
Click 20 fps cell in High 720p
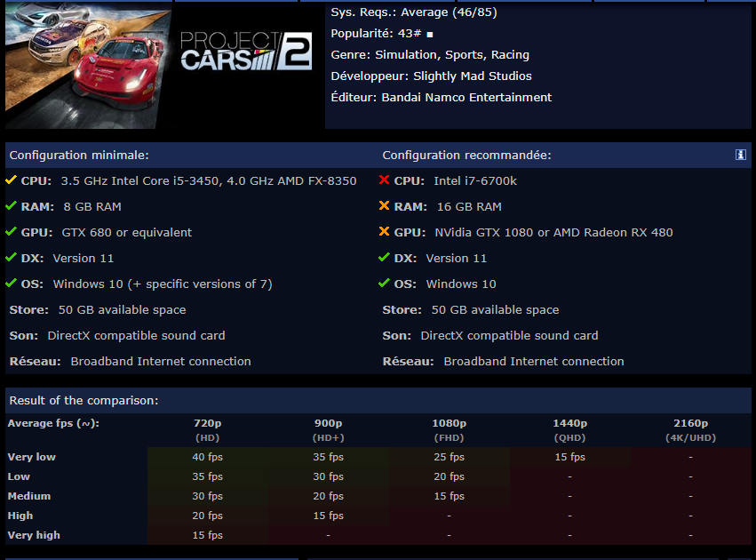point(207,516)
